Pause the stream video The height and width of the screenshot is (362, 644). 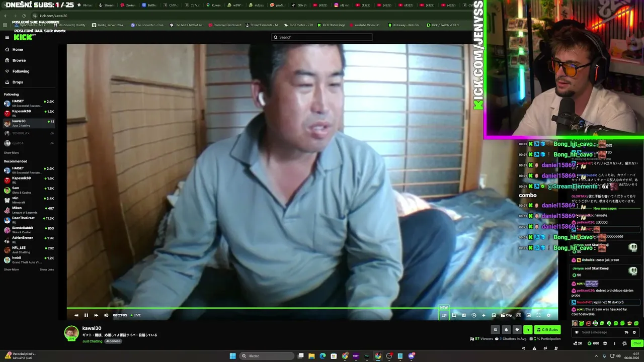(86, 315)
